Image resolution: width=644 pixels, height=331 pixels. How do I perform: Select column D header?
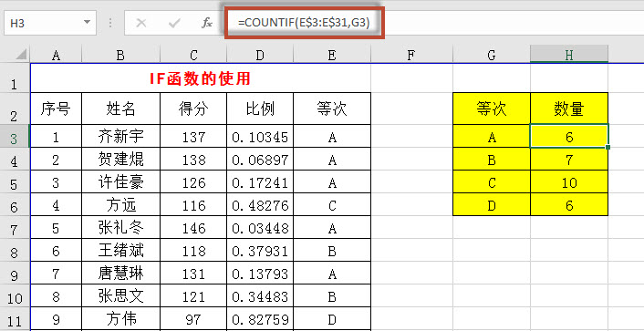click(x=260, y=55)
